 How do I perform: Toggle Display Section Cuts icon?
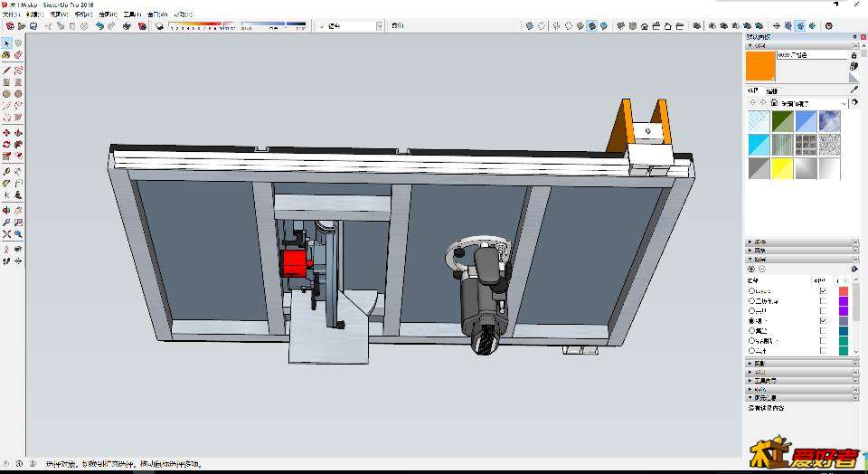click(800, 25)
